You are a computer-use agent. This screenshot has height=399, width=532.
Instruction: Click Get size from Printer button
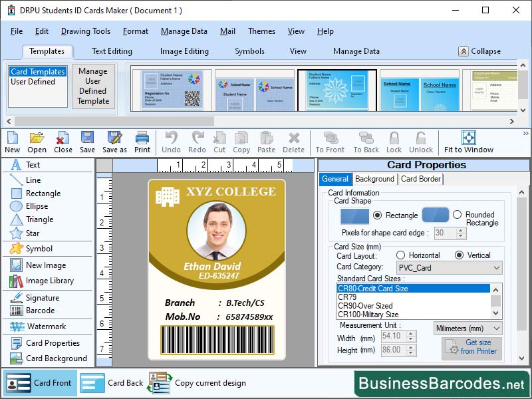472,346
